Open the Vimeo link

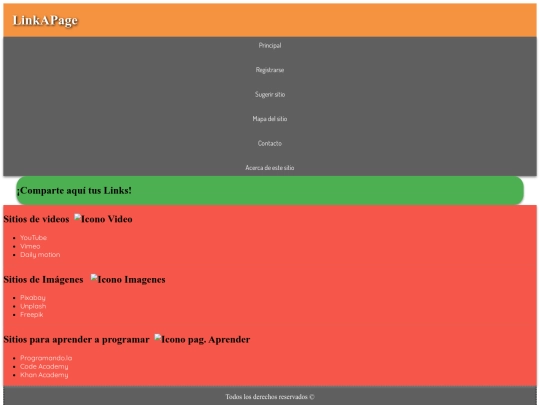click(x=30, y=246)
